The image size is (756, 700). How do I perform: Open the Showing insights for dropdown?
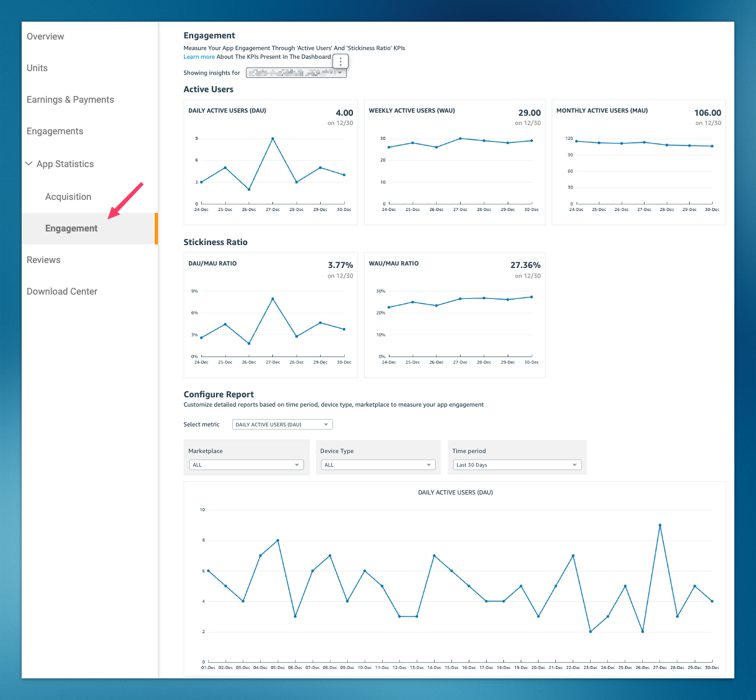pyautogui.click(x=296, y=73)
